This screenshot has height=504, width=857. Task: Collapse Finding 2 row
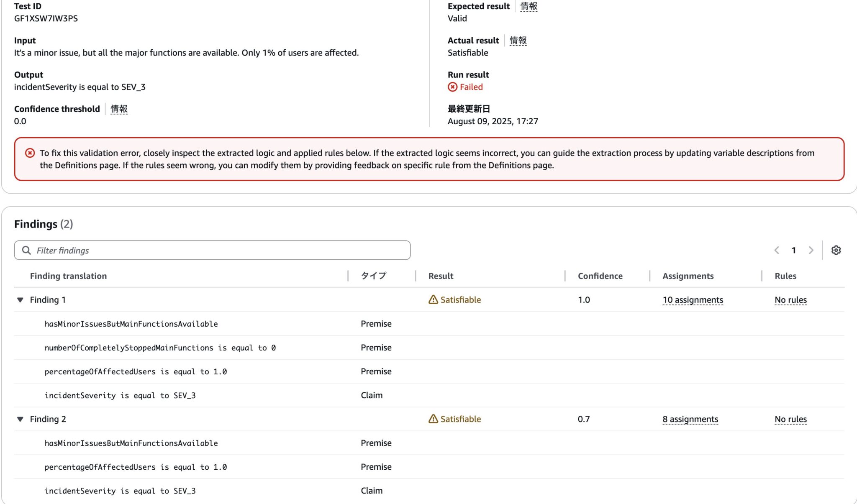coord(20,419)
